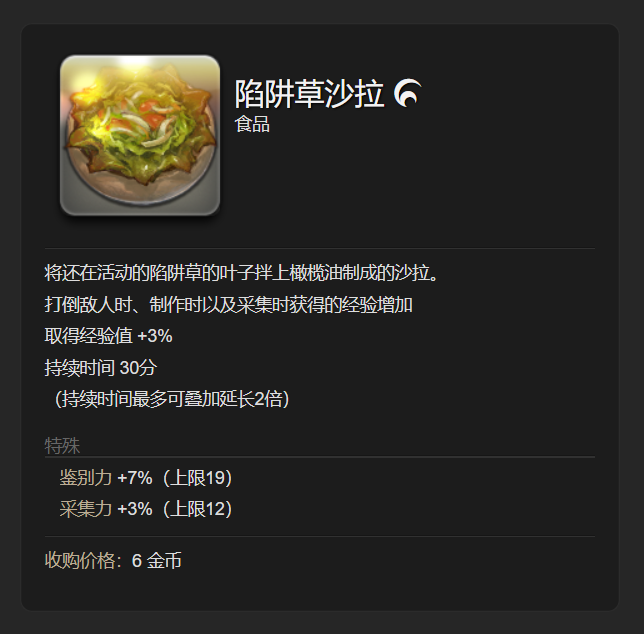
Task: Click the yellow glow atop the salad icon
Action: pos(132,66)
